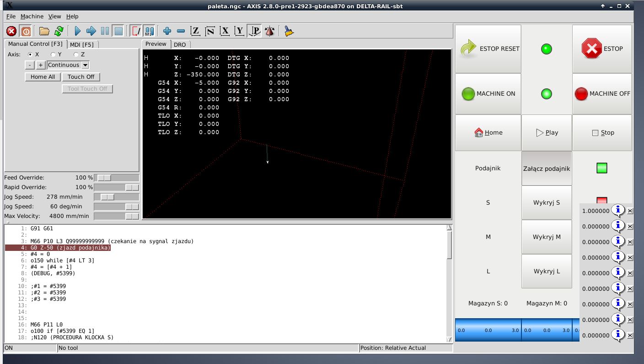Clear live plot with brush icon
644x364 pixels.
coord(289,31)
